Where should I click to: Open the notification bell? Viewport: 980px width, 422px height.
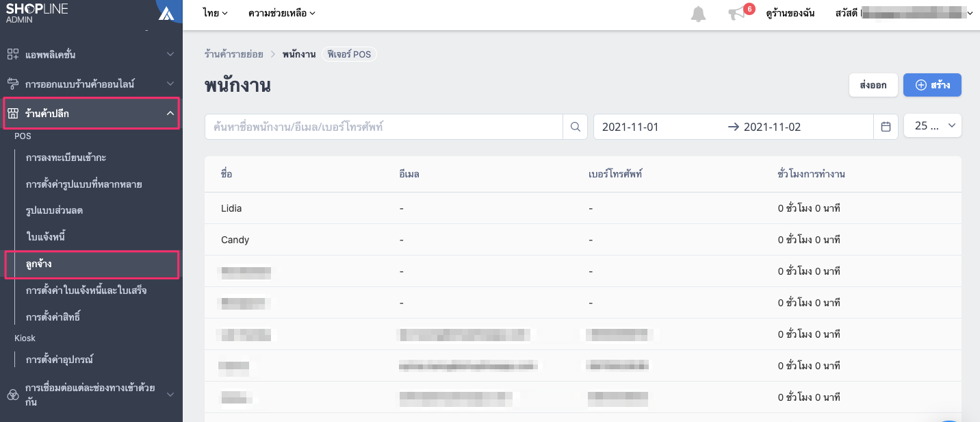click(x=698, y=14)
